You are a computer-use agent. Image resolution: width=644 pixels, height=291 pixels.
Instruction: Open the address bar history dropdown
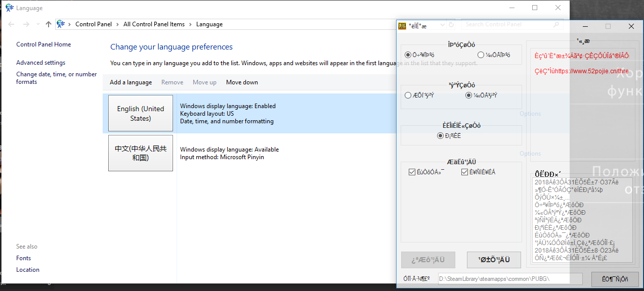tap(443, 24)
